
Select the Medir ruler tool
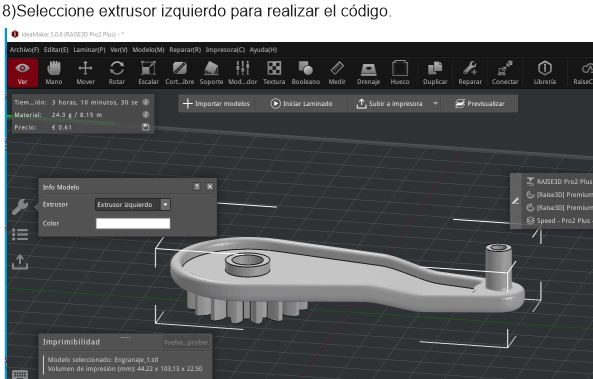337,73
